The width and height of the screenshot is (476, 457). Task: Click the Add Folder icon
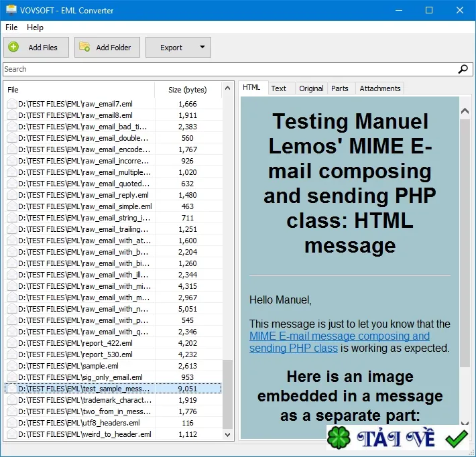(x=84, y=47)
